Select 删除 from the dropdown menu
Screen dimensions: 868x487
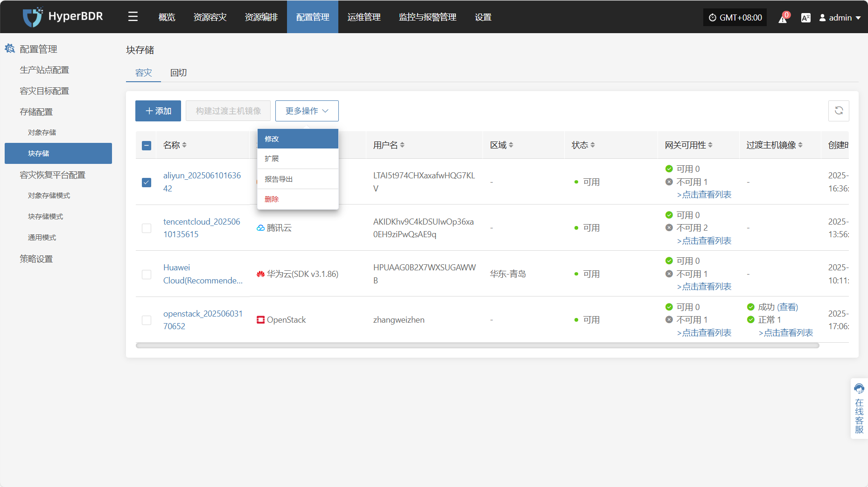[x=298, y=199]
